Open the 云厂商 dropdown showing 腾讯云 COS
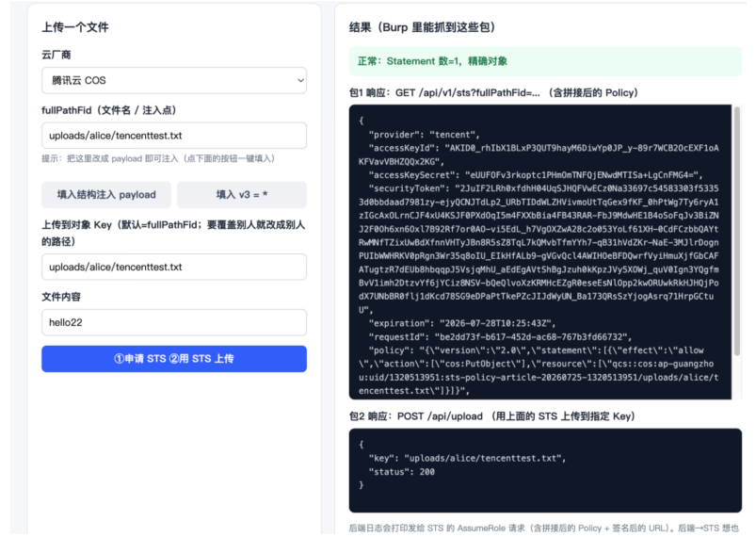Viewport: 756px width, 537px height. click(x=174, y=80)
